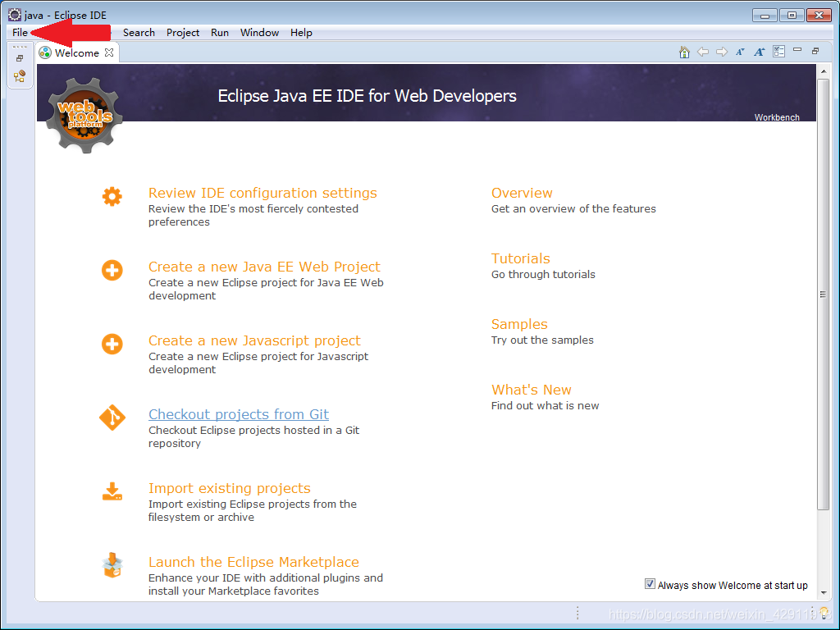Click 'Find out what is new' text

tap(545, 405)
